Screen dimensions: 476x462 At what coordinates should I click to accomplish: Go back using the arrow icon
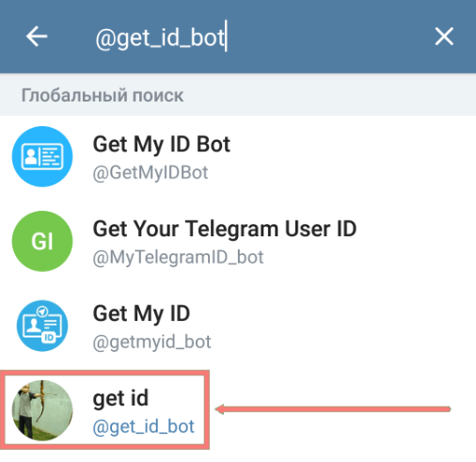point(37,37)
